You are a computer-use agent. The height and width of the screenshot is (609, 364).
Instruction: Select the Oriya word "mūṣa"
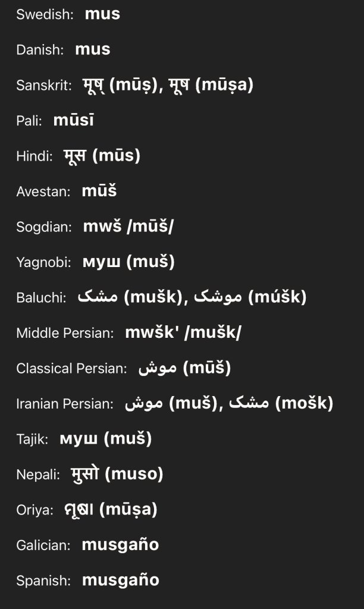pyautogui.click(x=79, y=510)
